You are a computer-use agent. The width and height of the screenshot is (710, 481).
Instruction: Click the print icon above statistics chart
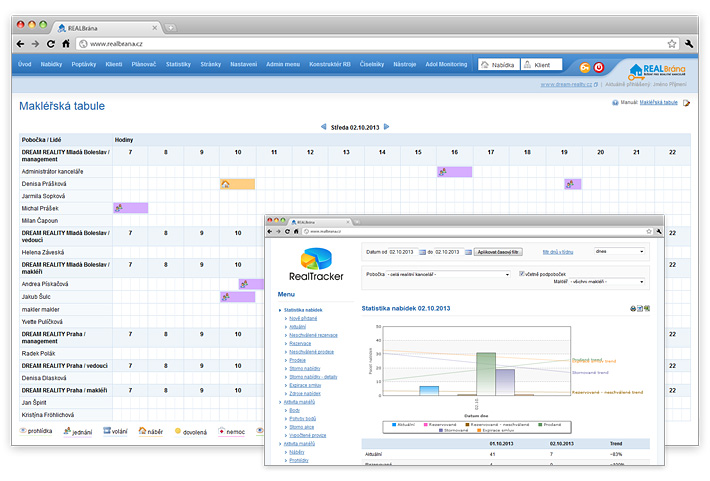[633, 309]
